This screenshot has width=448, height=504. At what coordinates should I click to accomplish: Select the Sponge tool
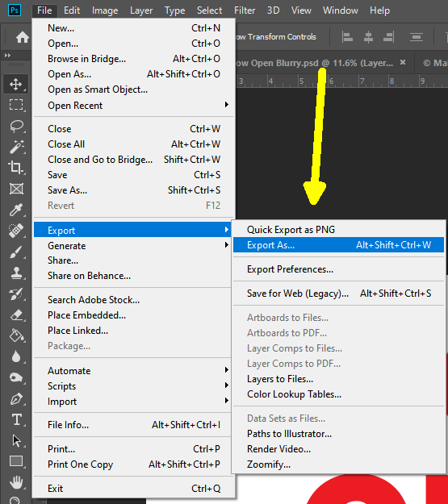tap(16, 377)
